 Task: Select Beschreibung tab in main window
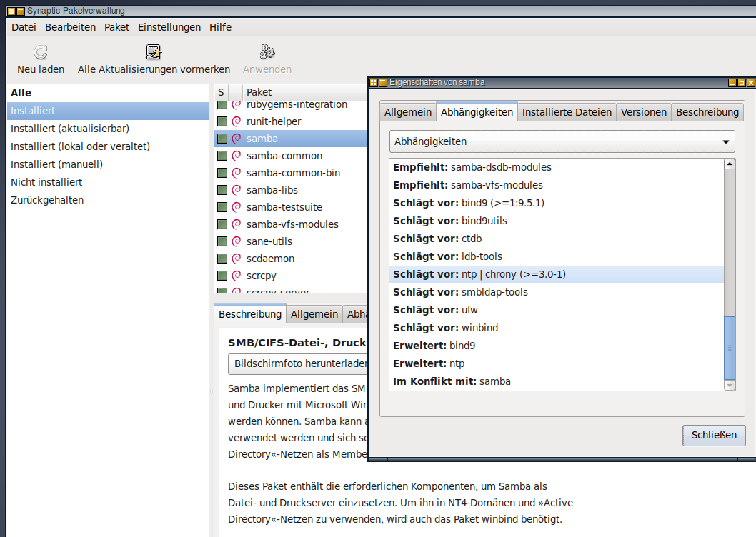250,313
